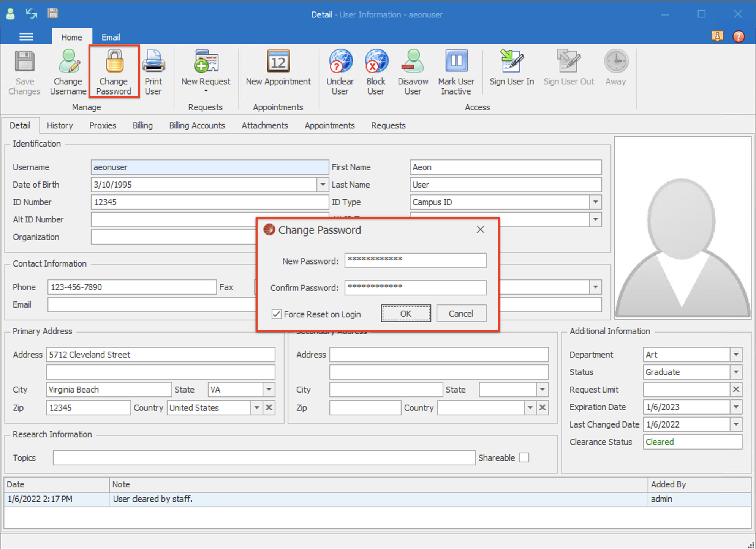The height and width of the screenshot is (549, 756).
Task: Open help with the question mark icon
Action: 739,36
